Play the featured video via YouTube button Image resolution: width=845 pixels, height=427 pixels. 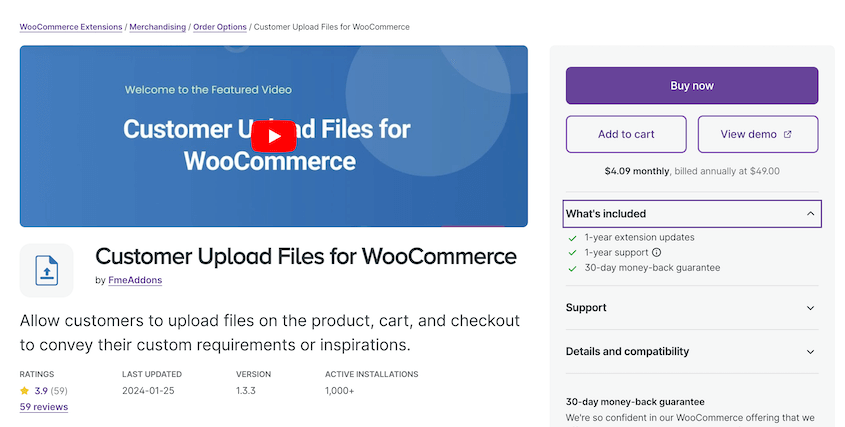274,136
